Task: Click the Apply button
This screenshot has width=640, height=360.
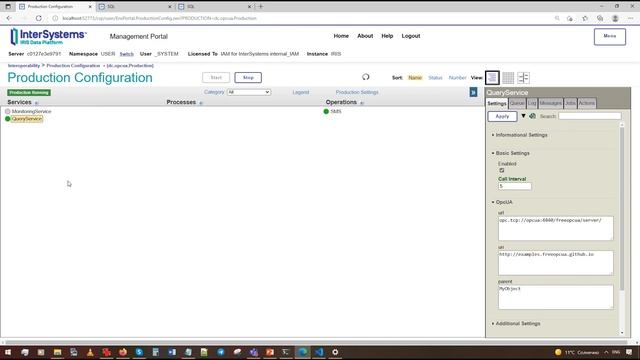Action: pyautogui.click(x=502, y=116)
